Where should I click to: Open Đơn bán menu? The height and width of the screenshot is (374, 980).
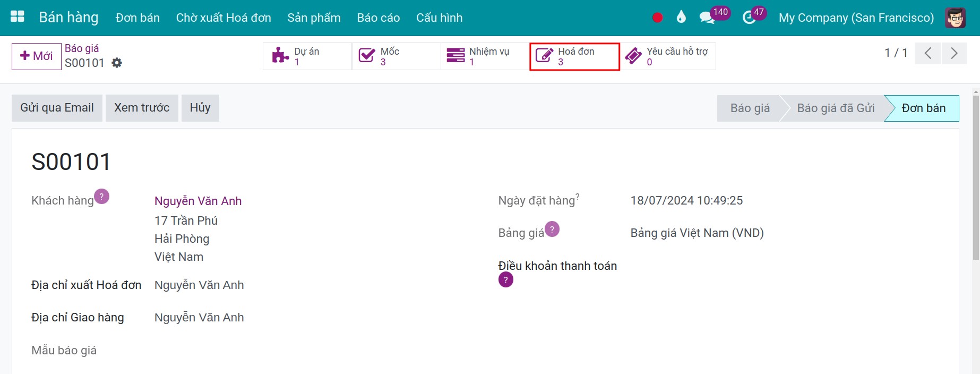click(137, 18)
